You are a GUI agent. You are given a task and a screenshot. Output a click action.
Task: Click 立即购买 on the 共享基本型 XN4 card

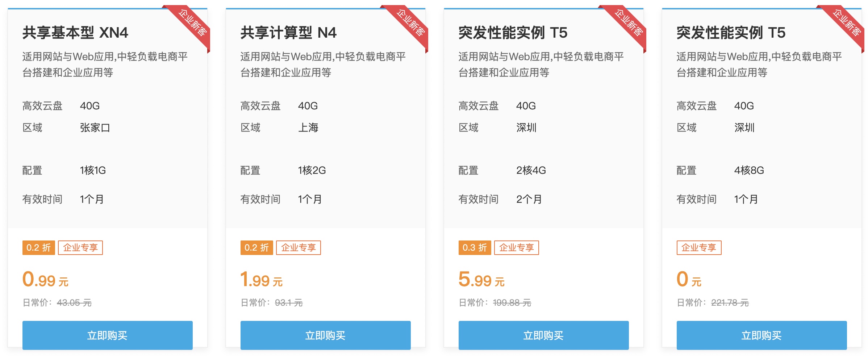click(107, 335)
